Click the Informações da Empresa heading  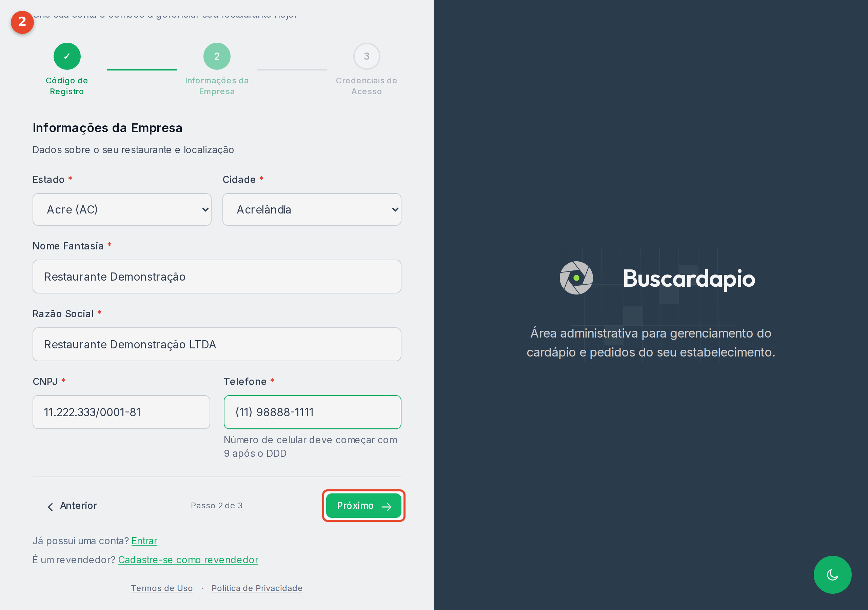pos(107,128)
